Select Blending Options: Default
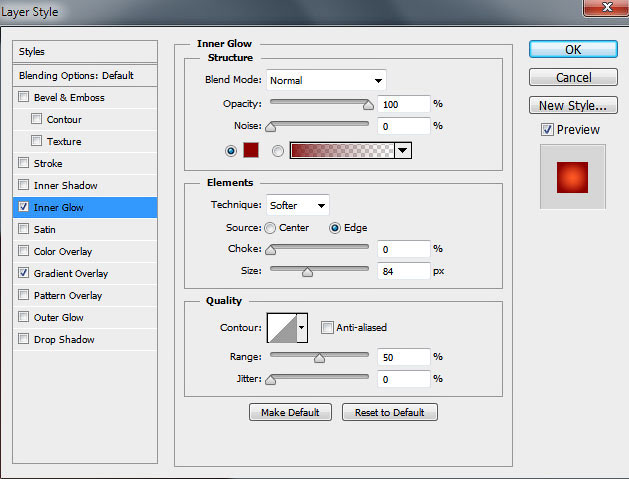The width and height of the screenshot is (629, 479). click(85, 75)
